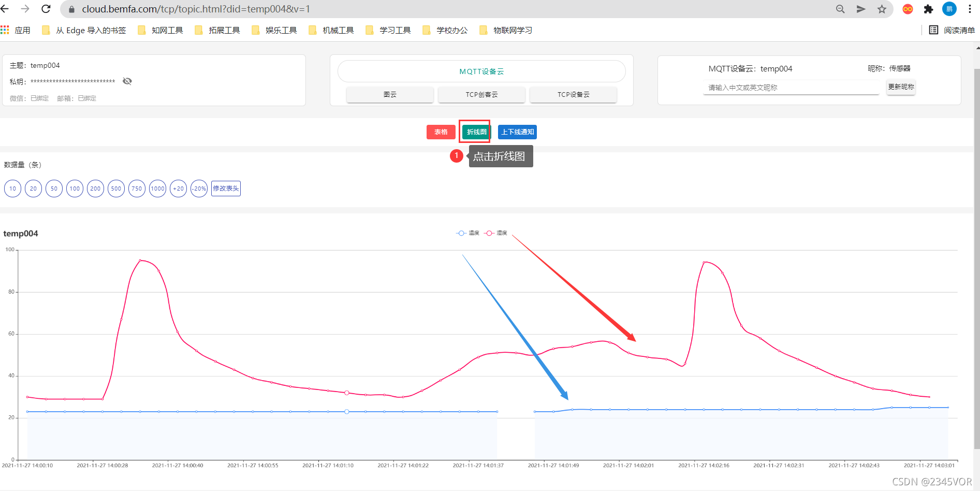Set data count to 20
This screenshot has height=491, width=980.
pyautogui.click(x=33, y=189)
